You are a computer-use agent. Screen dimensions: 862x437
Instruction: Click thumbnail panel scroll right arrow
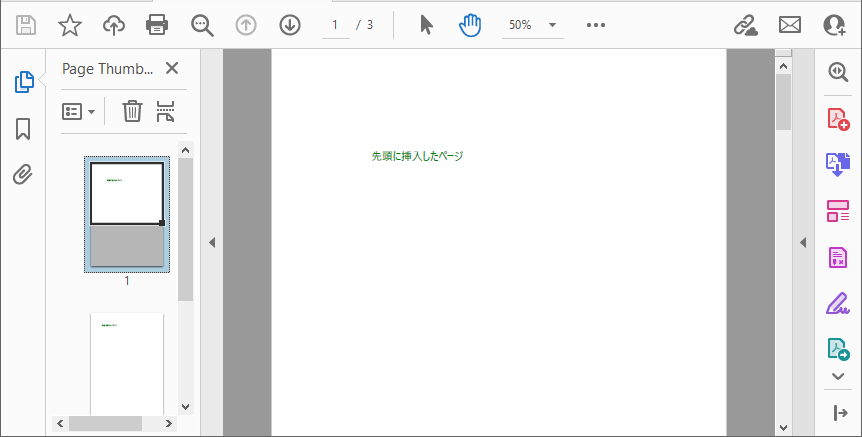169,423
